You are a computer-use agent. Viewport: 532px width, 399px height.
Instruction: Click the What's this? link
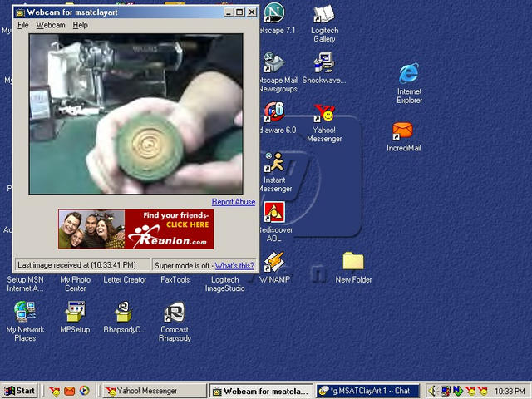point(234,266)
